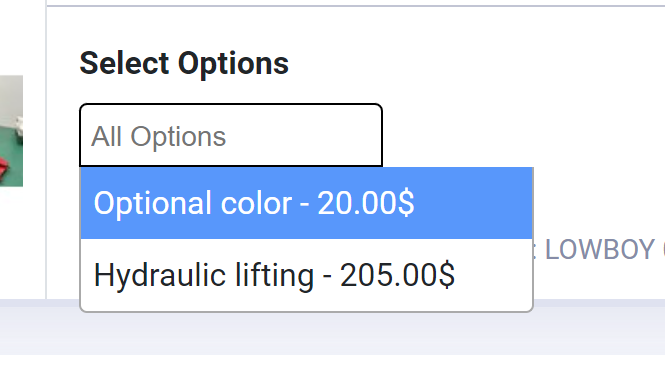Select the last entry in the options list
The image size is (665, 374).
[306, 275]
